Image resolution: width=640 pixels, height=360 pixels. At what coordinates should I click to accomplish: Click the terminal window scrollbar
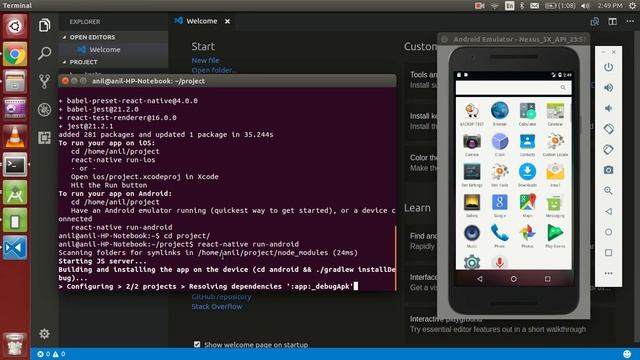pyautogui.click(x=395, y=257)
